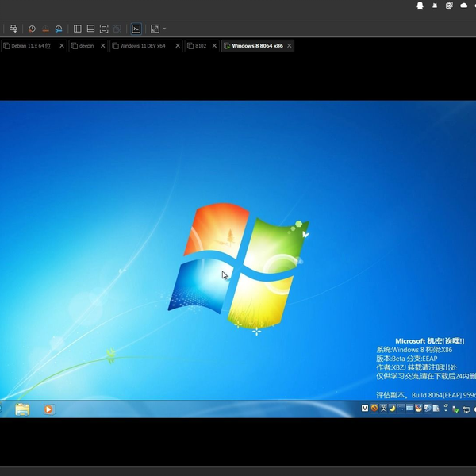The width and height of the screenshot is (476, 476).
Task: Toggle the 英 language mode indicator
Action: click(x=383, y=409)
